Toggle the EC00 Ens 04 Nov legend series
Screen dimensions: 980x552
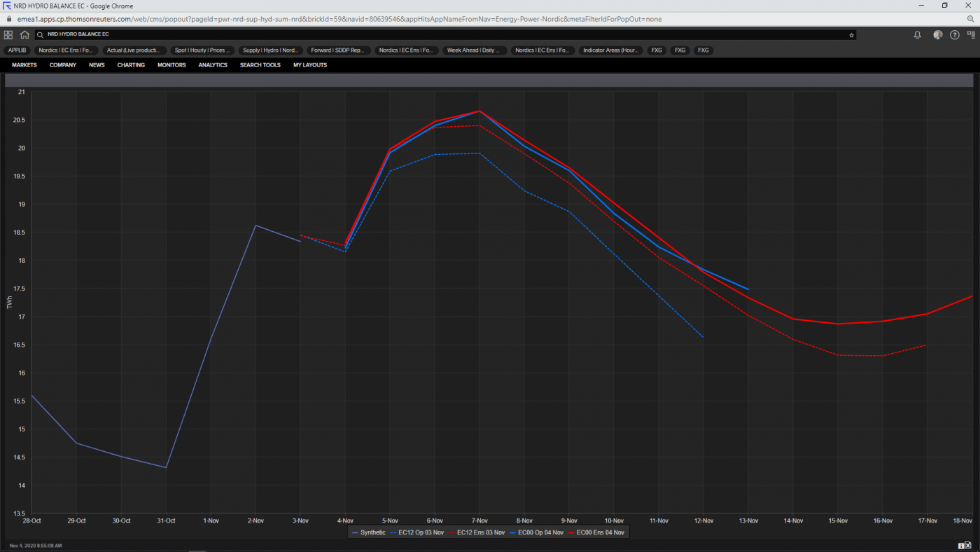pyautogui.click(x=596, y=533)
